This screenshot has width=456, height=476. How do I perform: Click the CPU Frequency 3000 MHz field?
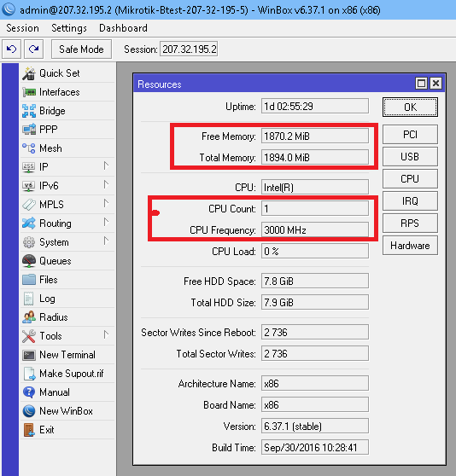coord(315,229)
